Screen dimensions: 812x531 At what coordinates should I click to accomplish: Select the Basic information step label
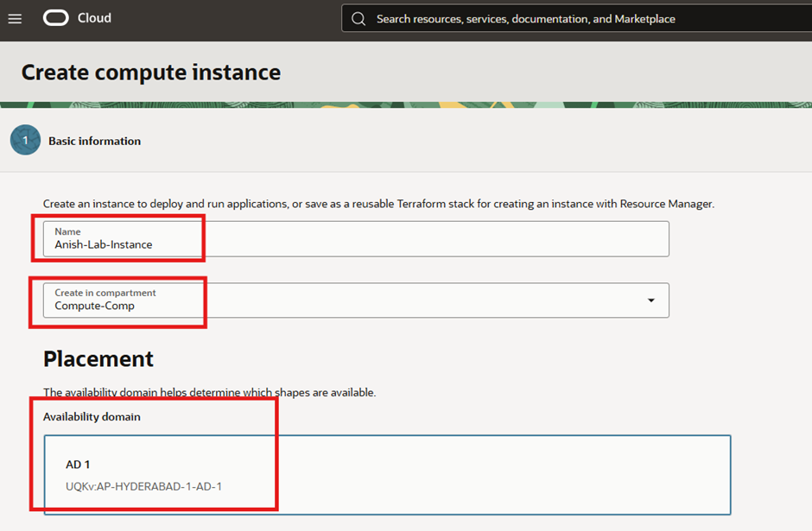tap(94, 141)
